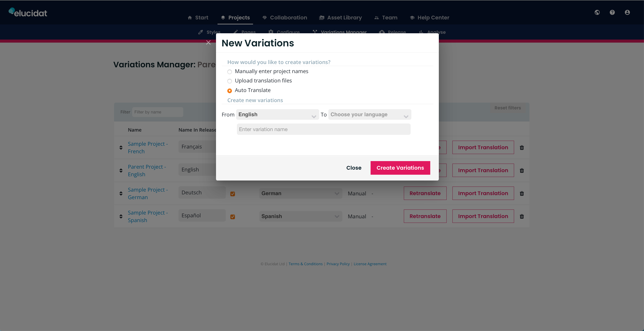
Task: Select Manually enter project names option
Action: coord(229,72)
